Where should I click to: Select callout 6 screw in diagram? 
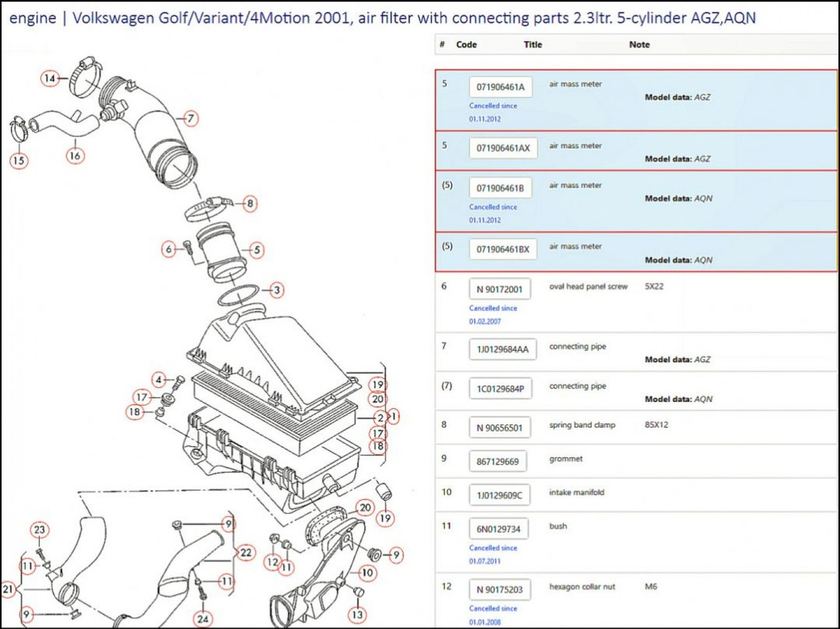[169, 249]
